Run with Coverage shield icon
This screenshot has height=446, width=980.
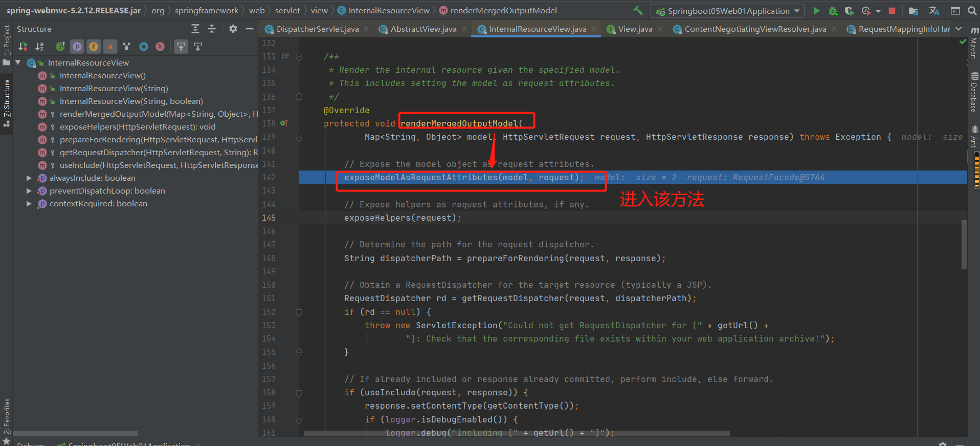pyautogui.click(x=849, y=11)
